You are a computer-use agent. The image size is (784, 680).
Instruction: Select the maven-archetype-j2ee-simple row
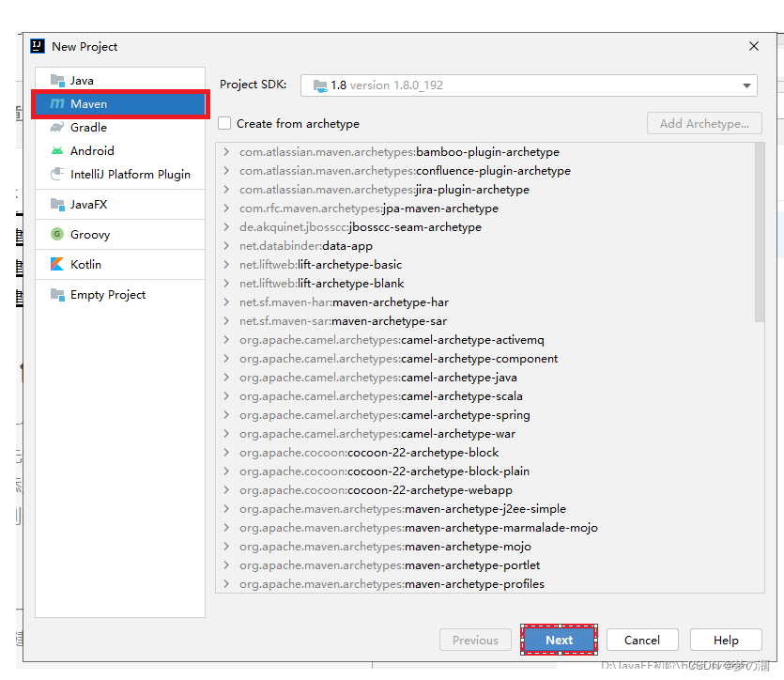click(x=485, y=508)
